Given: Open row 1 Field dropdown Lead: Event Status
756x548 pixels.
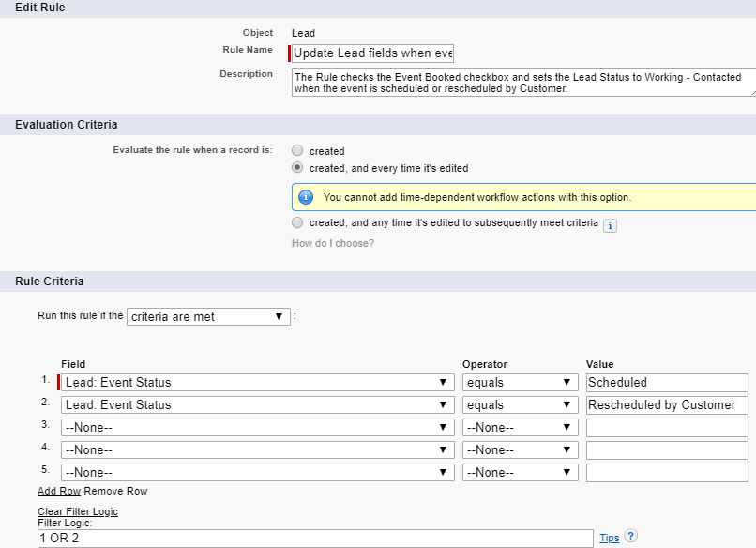Looking at the screenshot, I should coord(255,383).
